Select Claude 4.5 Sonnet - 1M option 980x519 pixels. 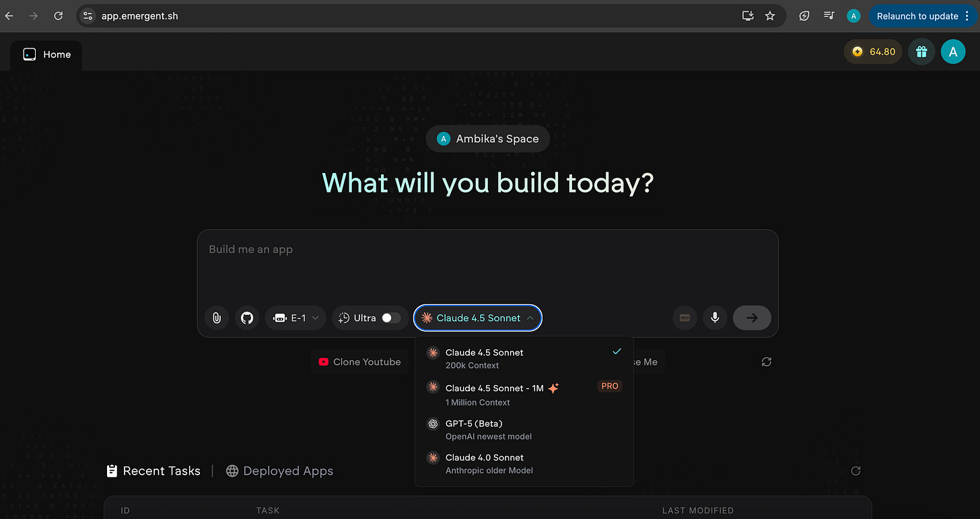524,394
